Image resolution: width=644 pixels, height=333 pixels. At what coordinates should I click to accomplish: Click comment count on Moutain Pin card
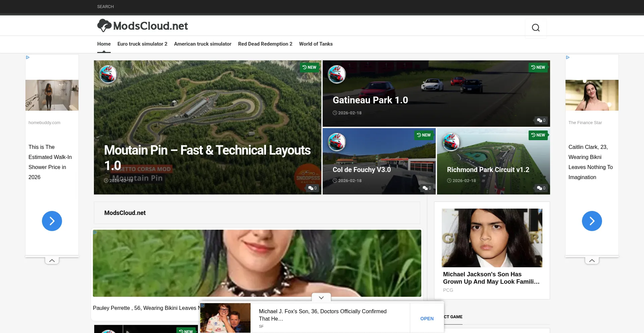[x=312, y=188]
